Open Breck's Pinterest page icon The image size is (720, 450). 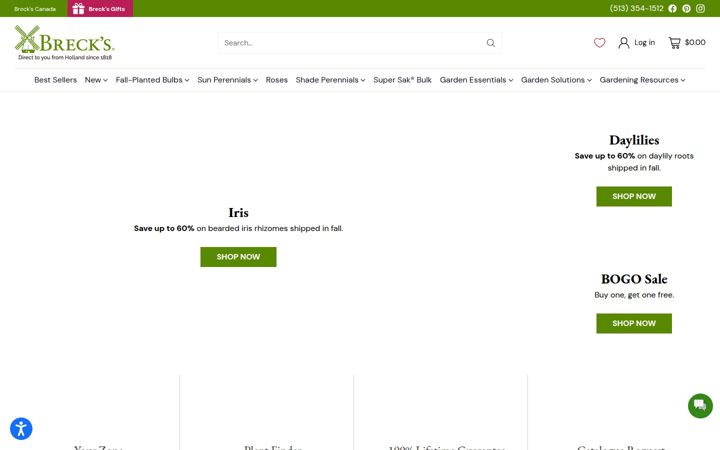coord(686,9)
